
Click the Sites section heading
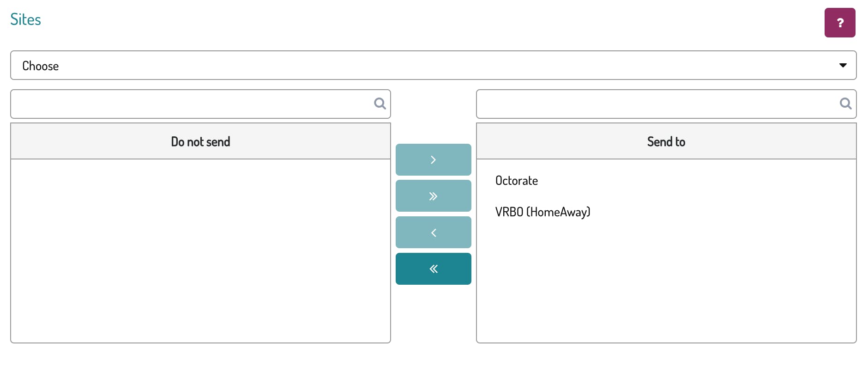click(26, 19)
